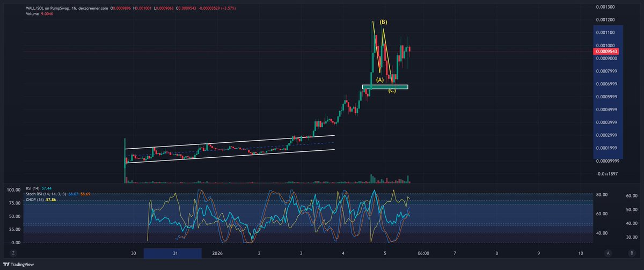
Task: Select the (A) wave label drawing
Action: [x=379, y=79]
